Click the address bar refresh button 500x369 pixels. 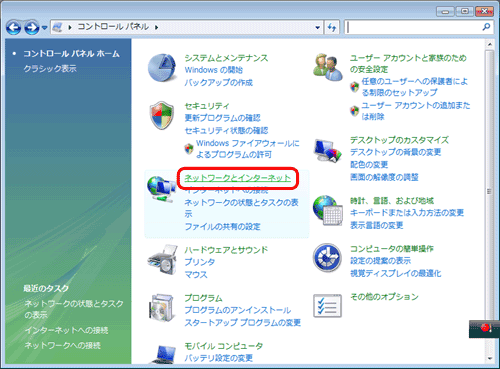tap(332, 28)
